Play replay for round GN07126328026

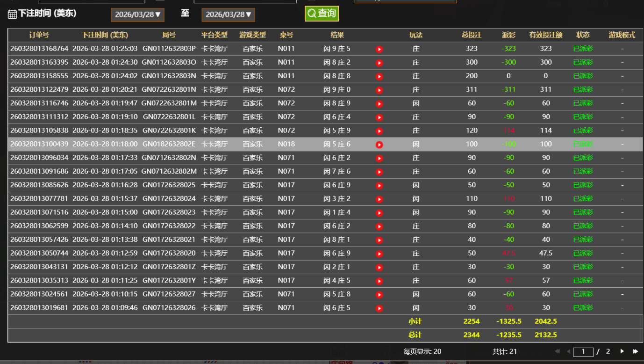[x=379, y=308]
